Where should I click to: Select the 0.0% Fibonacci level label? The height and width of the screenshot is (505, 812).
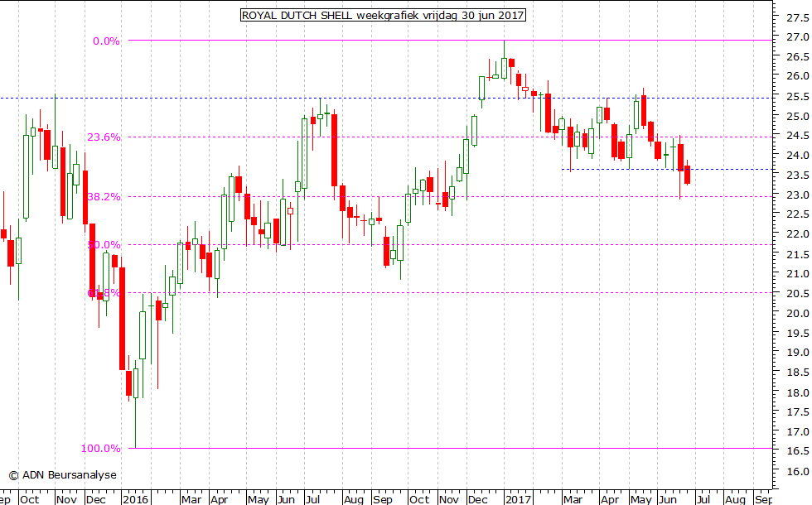(106, 41)
